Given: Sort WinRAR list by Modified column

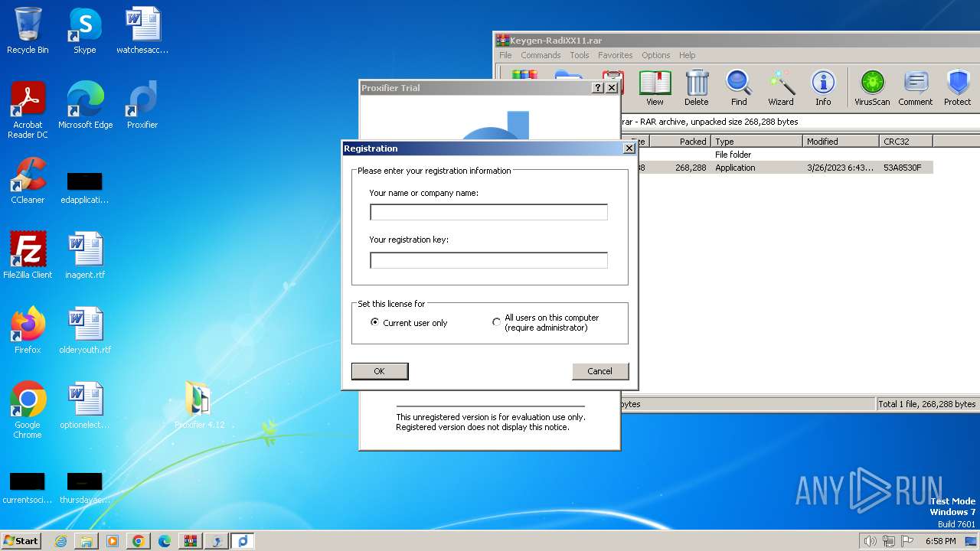Looking at the screenshot, I should pyautogui.click(x=841, y=142).
